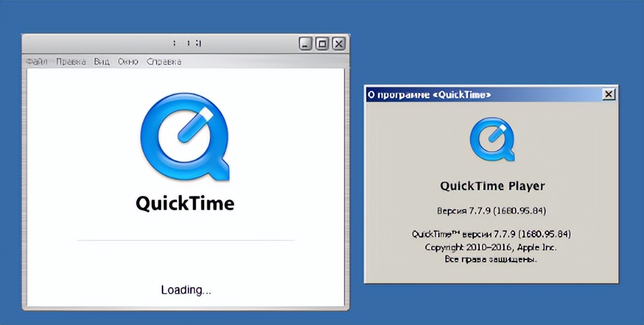Click the QuickTime Player title in About dialog
644x325 pixels.
point(492,186)
